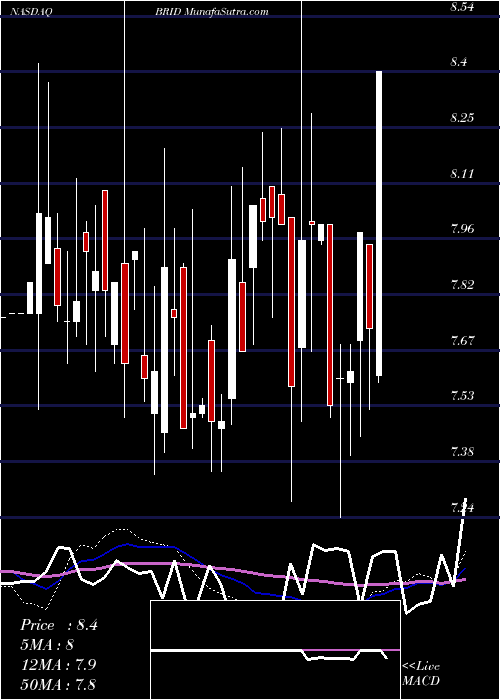
Task: Click the 8.11 price axis label
Action: (x=462, y=174)
